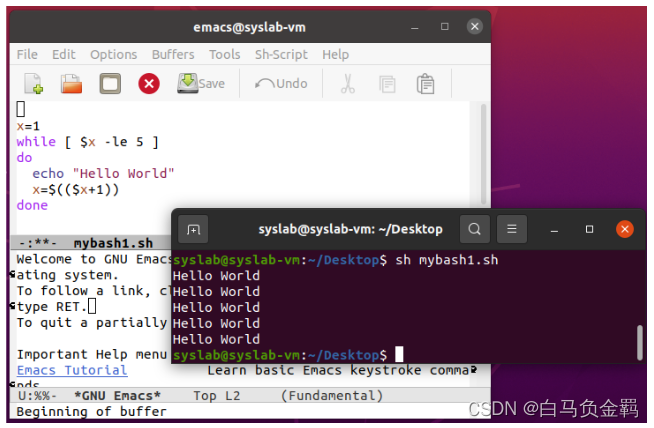
Task: Close the Emacs window
Action: tap(475, 27)
